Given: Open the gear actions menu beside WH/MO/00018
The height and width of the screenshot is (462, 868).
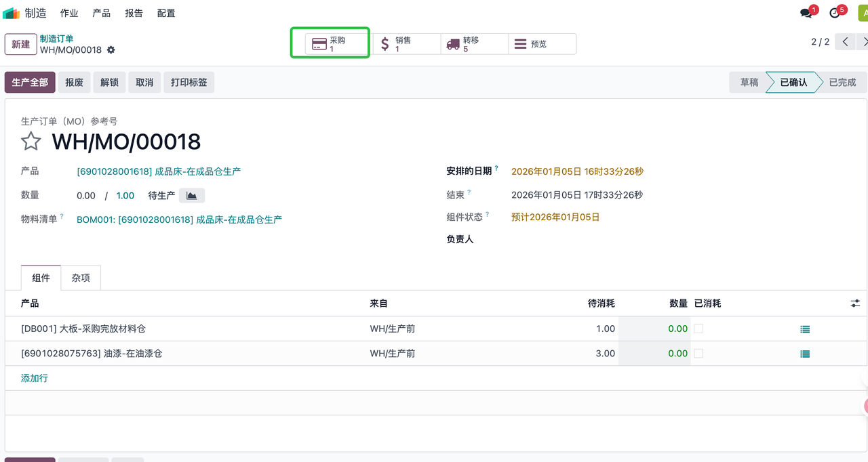Looking at the screenshot, I should click(111, 50).
